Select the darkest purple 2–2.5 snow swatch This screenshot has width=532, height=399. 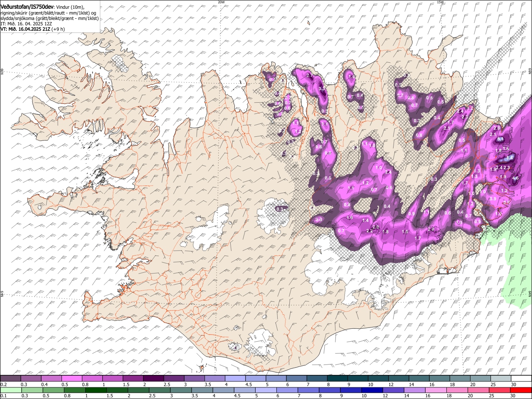click(153, 379)
